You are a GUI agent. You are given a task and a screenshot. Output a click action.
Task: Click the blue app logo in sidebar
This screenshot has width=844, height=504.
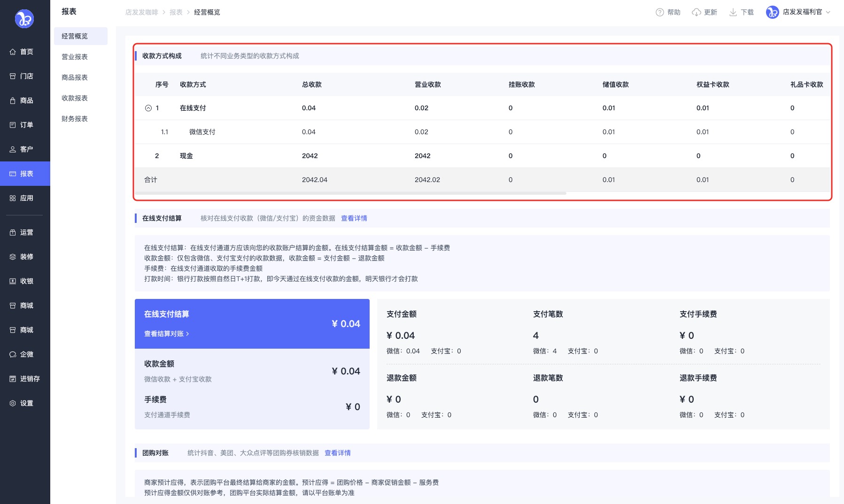coord(24,19)
